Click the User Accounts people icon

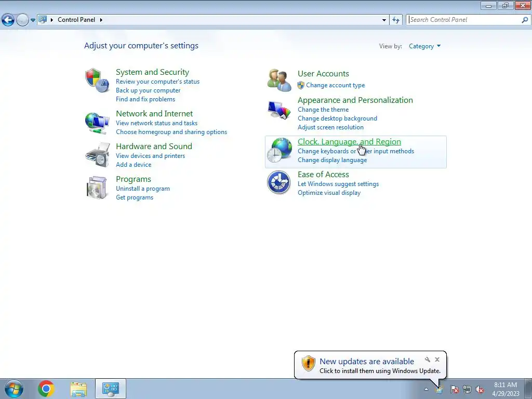tap(279, 80)
